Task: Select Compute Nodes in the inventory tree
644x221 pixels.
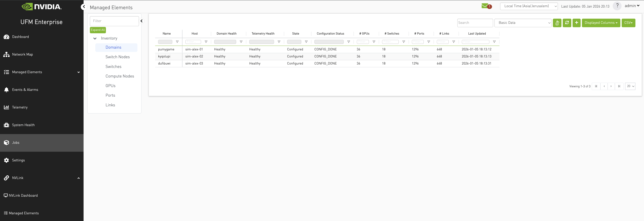Action: pyautogui.click(x=120, y=76)
